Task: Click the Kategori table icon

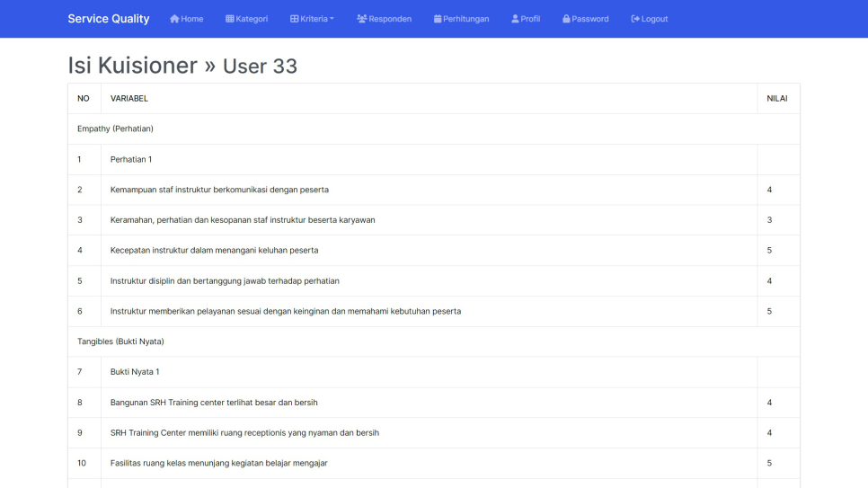Action: (230, 19)
